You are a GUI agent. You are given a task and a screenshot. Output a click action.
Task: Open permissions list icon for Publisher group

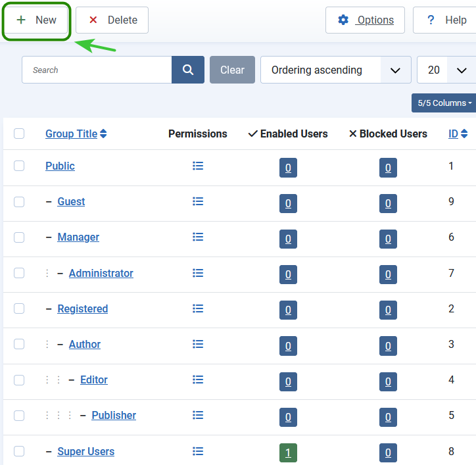pos(198,415)
